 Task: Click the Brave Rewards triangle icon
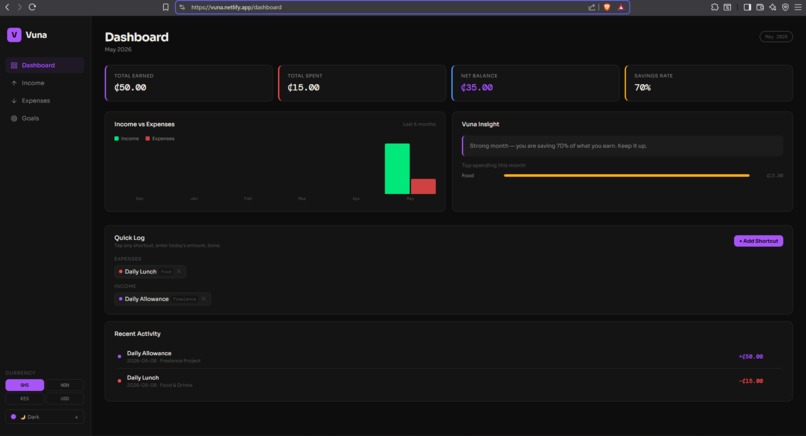coord(621,7)
